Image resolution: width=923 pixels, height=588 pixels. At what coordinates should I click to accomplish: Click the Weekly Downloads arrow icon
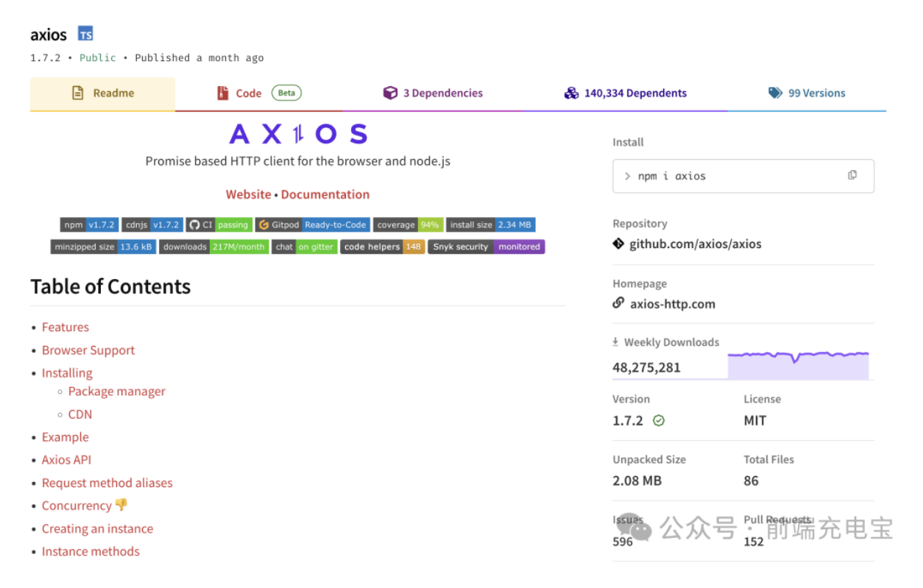[615, 341]
